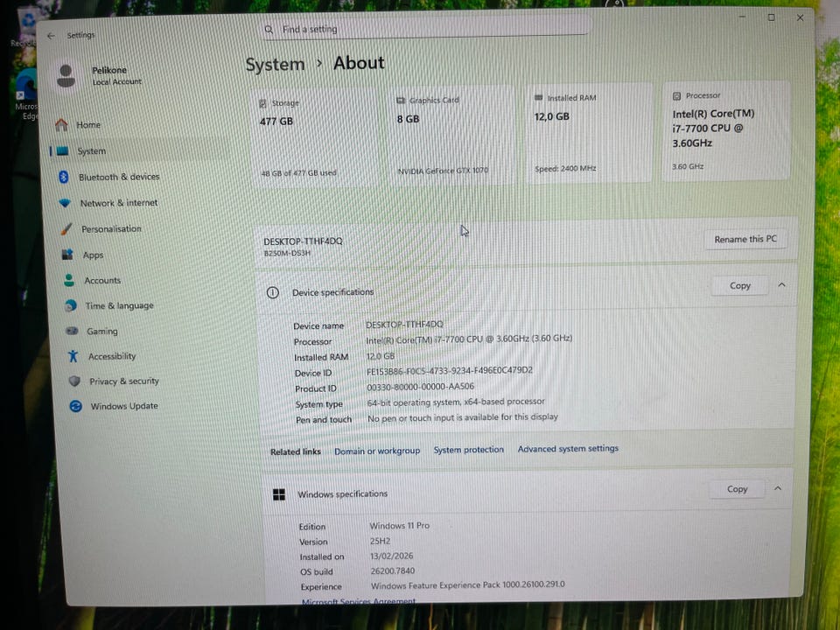The height and width of the screenshot is (630, 840).
Task: Click the Apps icon in sidebar
Action: pyautogui.click(x=67, y=255)
